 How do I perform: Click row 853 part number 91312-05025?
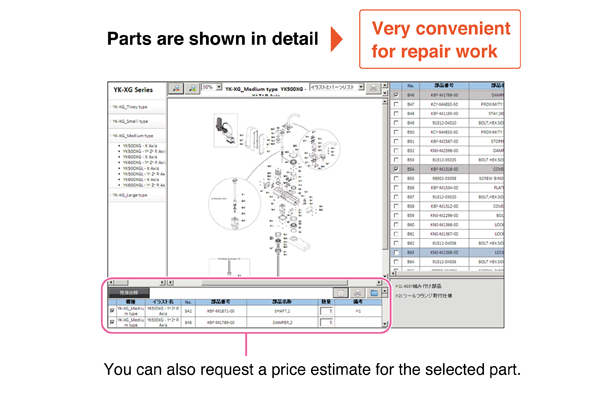click(444, 160)
